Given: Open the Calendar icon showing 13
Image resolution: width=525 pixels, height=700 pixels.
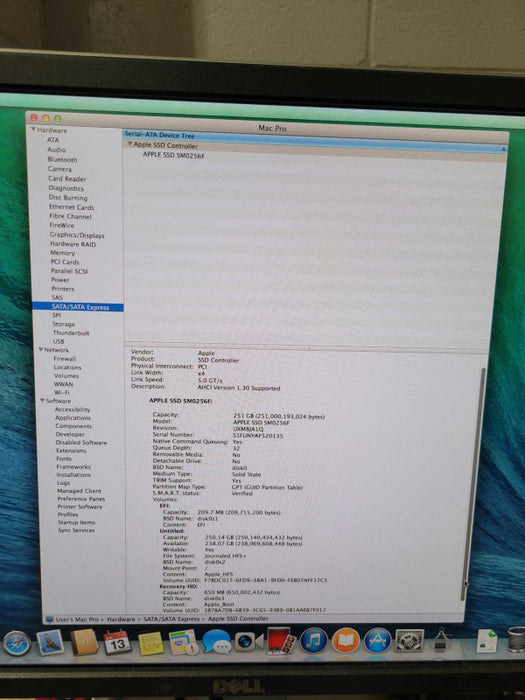Looking at the screenshot, I should [117, 642].
